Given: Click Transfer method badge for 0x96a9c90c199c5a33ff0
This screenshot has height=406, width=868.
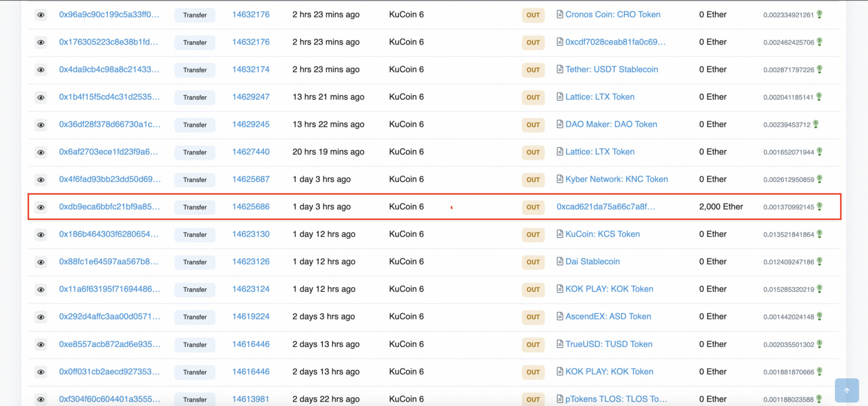Looking at the screenshot, I should [195, 15].
